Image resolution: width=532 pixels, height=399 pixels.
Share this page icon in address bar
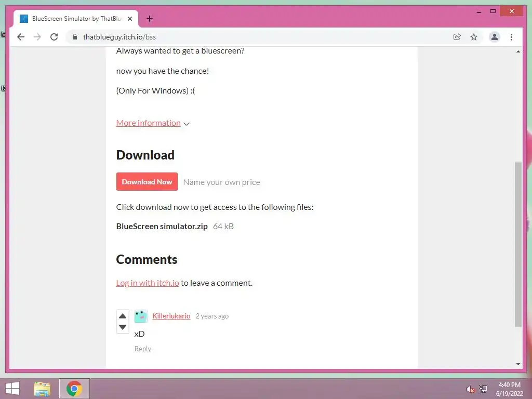[x=457, y=37]
